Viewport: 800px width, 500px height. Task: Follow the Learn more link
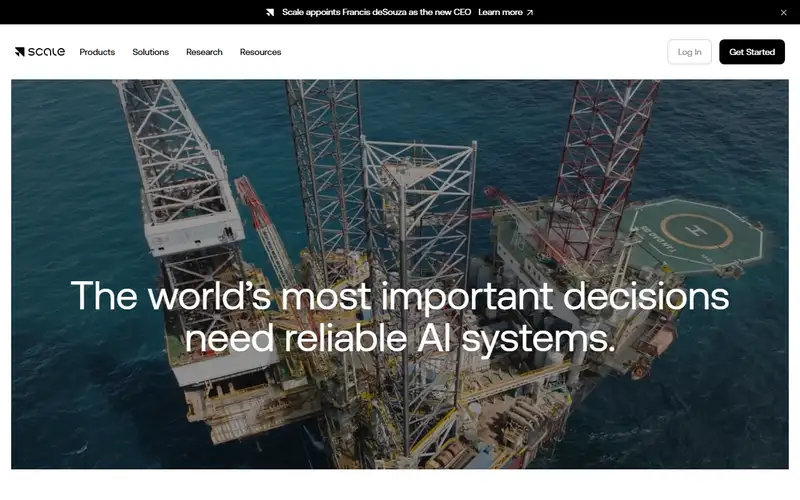tap(500, 12)
